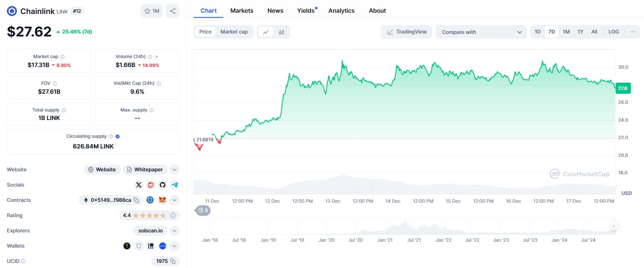The width and height of the screenshot is (644, 268).
Task: Click the #12 rank badge
Action: point(77,11)
